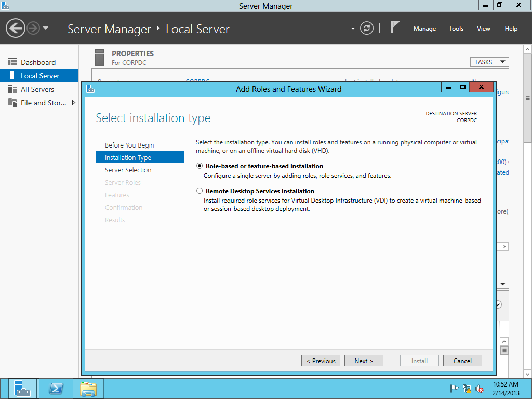Open navigation history dropdown arrow
The height and width of the screenshot is (399, 532).
click(x=46, y=28)
